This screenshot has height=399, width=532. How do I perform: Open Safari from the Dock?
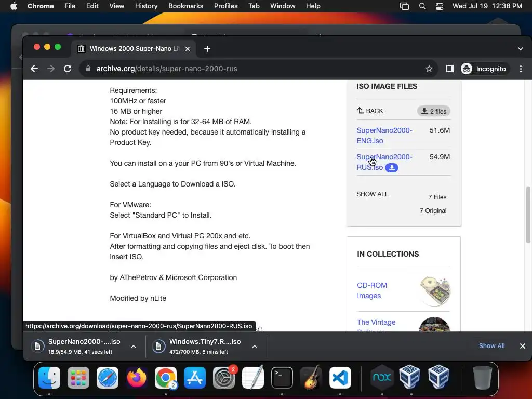pyautogui.click(x=108, y=377)
